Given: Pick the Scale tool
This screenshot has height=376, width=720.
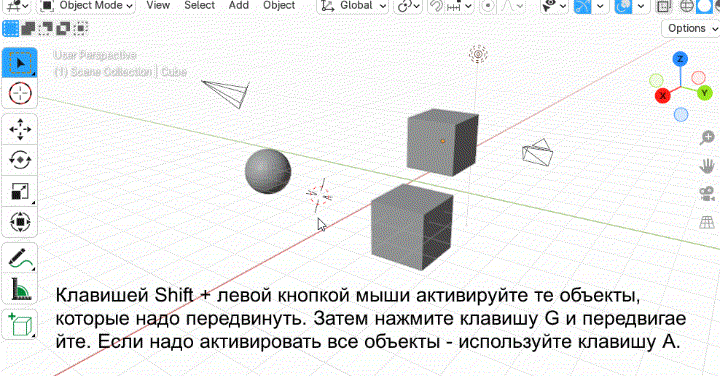Looking at the screenshot, I should pos(20,191).
